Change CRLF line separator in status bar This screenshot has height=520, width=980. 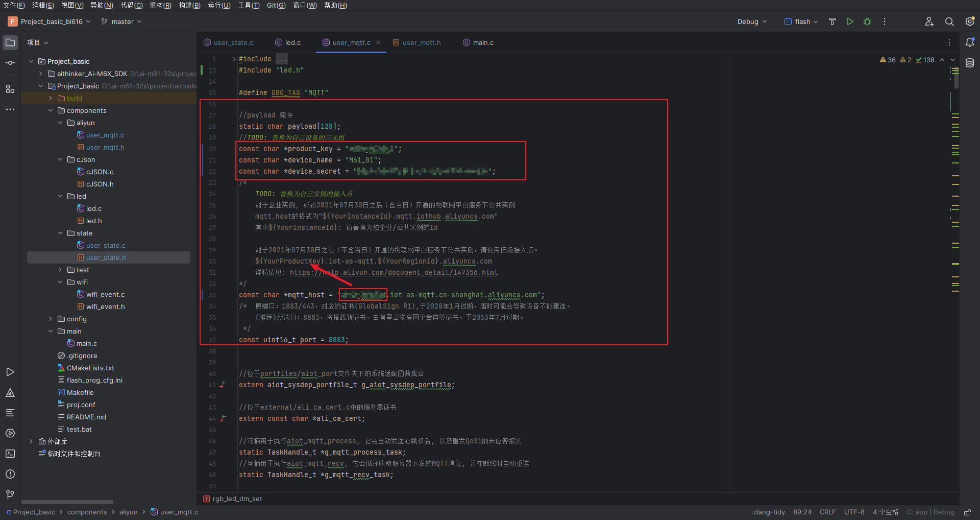[x=827, y=512]
